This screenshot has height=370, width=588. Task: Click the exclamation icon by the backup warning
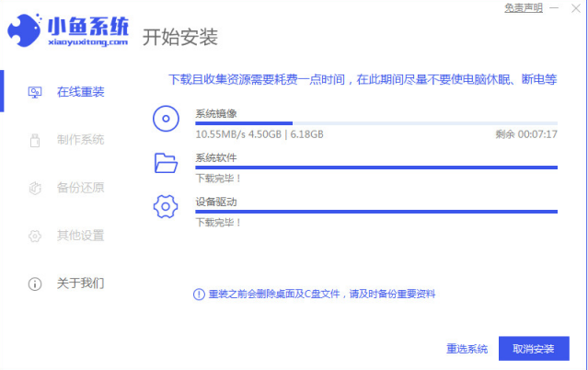point(198,295)
